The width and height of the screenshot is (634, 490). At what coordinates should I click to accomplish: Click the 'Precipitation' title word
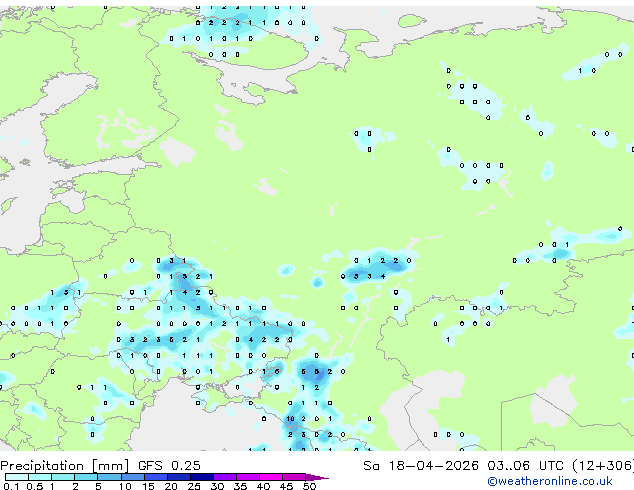(42, 466)
